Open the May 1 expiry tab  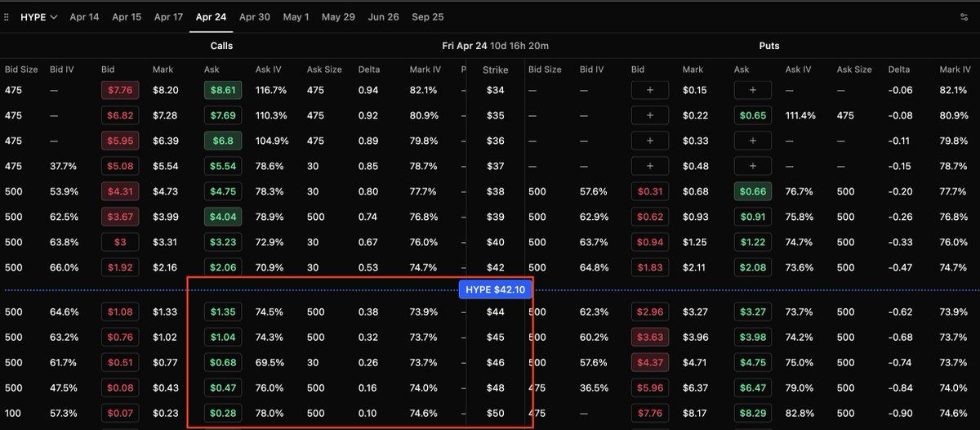tap(296, 16)
